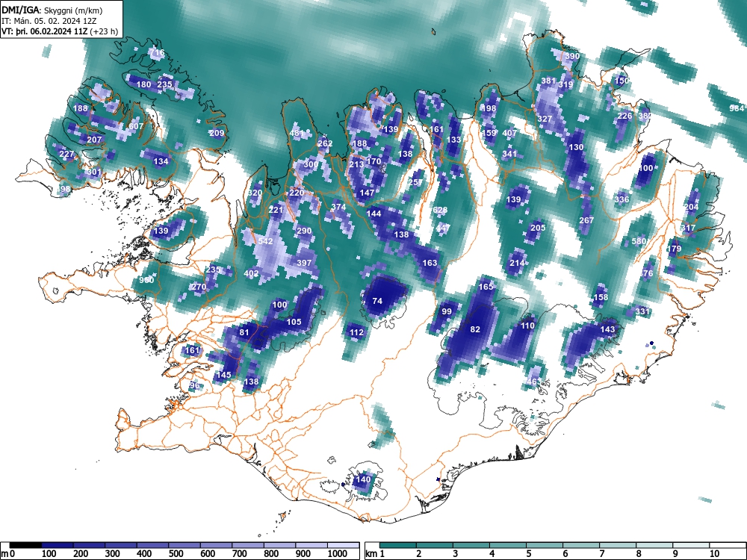
Task: Click the visibility value 140 in the south
Action: 364,479
